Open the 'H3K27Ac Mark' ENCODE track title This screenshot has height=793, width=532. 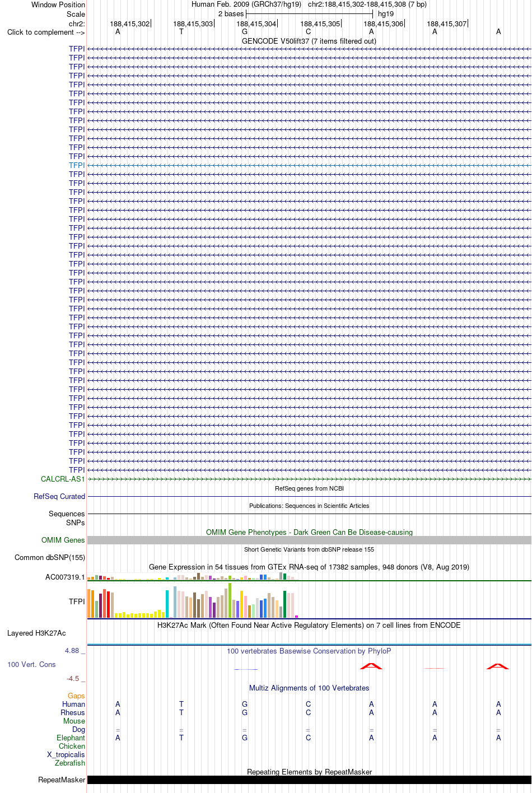tap(309, 625)
